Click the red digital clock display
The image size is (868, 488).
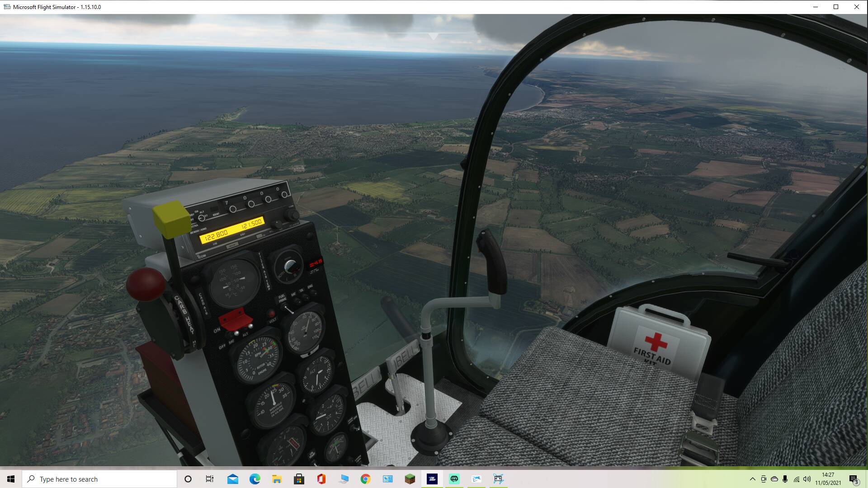[316, 263]
